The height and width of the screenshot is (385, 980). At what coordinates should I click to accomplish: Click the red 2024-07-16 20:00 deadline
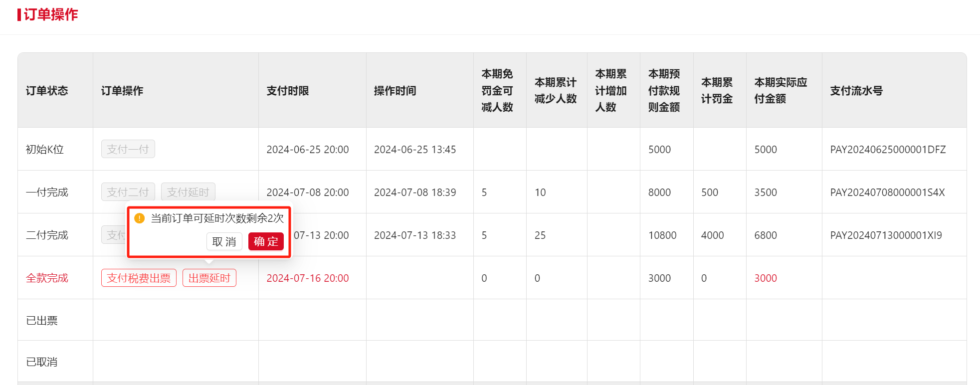click(x=308, y=278)
